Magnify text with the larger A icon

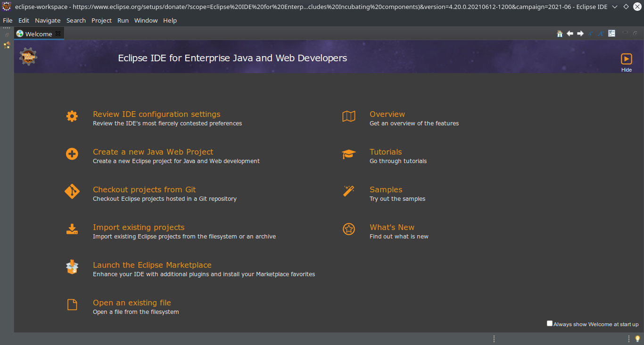tap(601, 33)
